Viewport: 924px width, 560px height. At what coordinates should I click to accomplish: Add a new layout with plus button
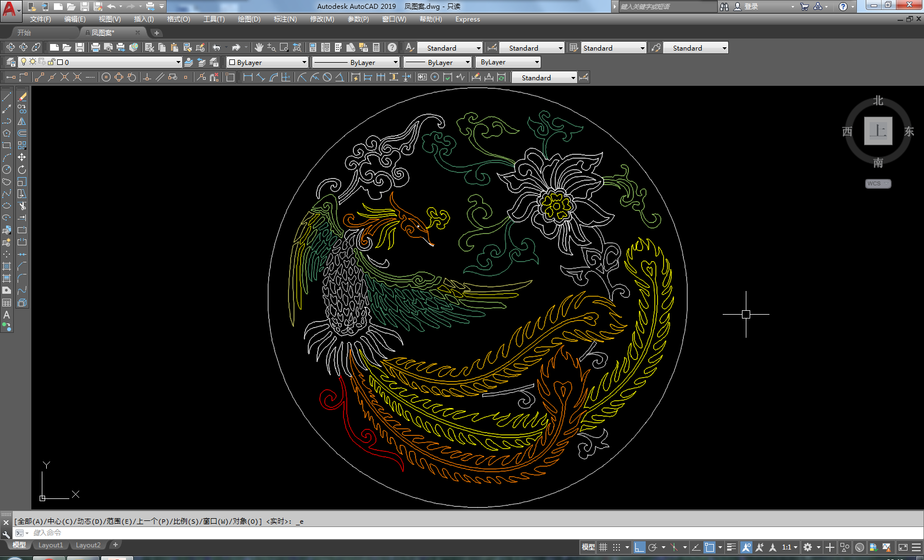pyautogui.click(x=115, y=545)
